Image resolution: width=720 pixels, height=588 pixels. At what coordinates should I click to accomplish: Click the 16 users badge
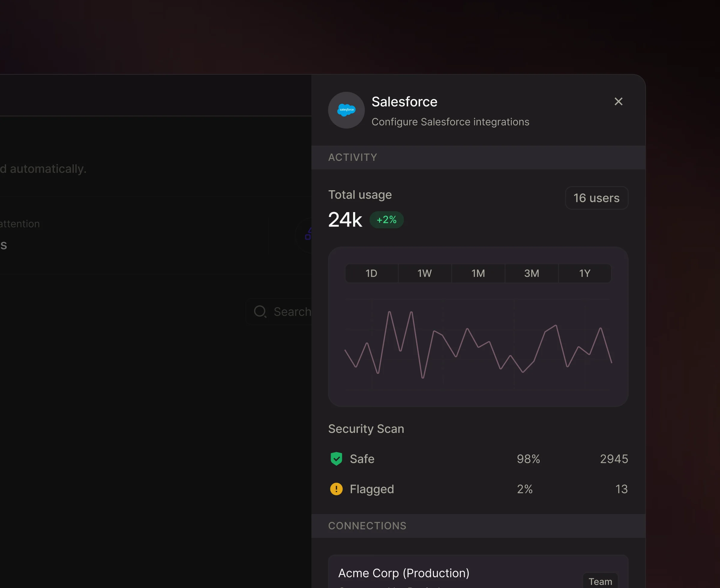[596, 198]
